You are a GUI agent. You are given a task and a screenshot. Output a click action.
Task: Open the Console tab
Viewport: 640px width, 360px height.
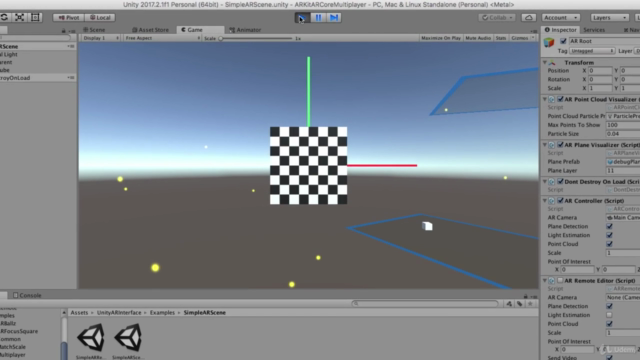click(x=27, y=295)
